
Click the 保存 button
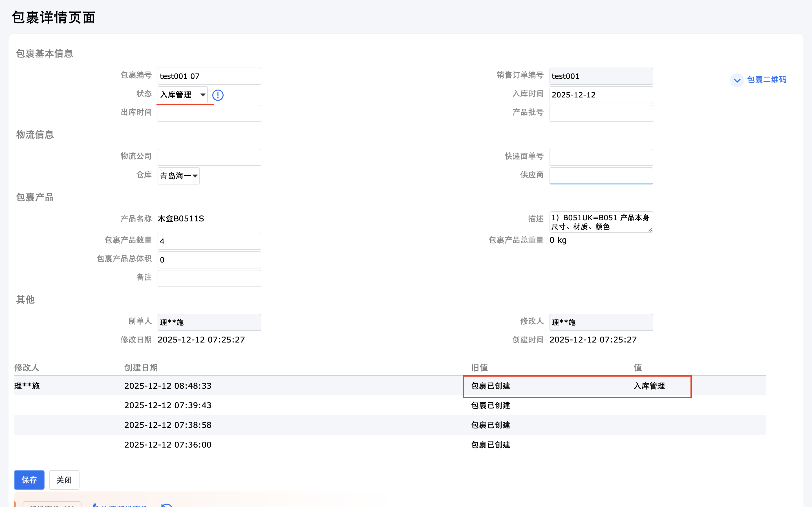29,480
